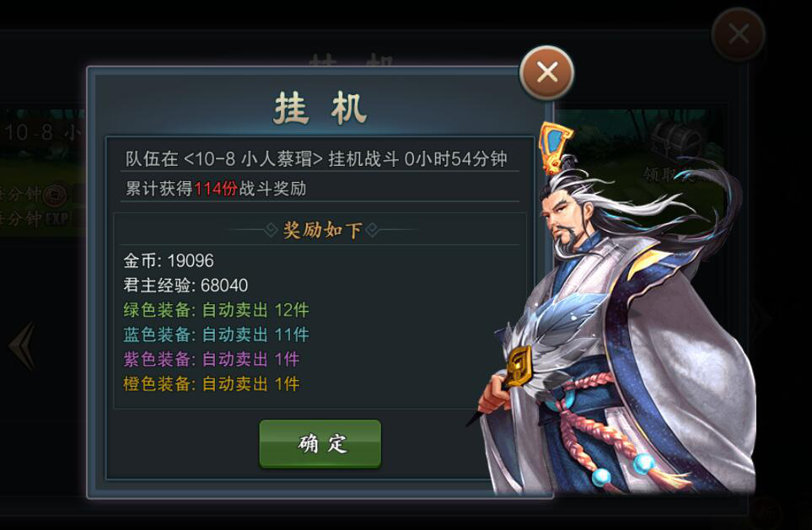The height and width of the screenshot is (530, 812).
Task: Go to previous stage with left chevron
Action: tap(24, 345)
